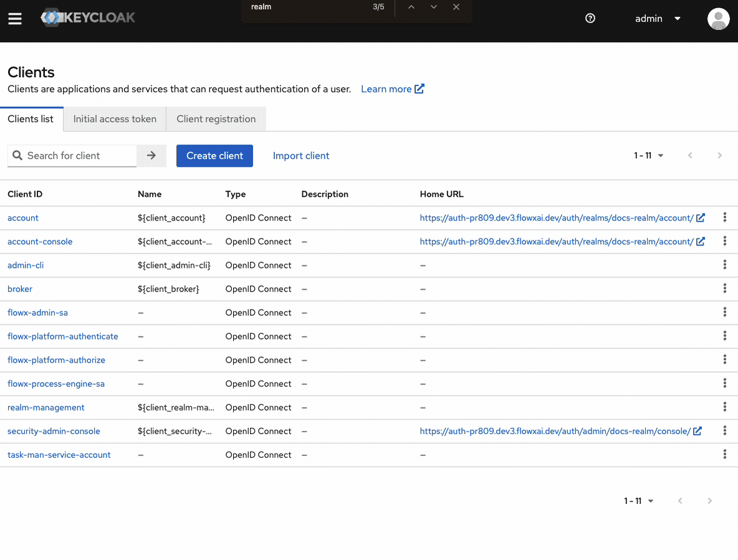Click previous page arrow in top pagination
The image size is (738, 560).
690,155
